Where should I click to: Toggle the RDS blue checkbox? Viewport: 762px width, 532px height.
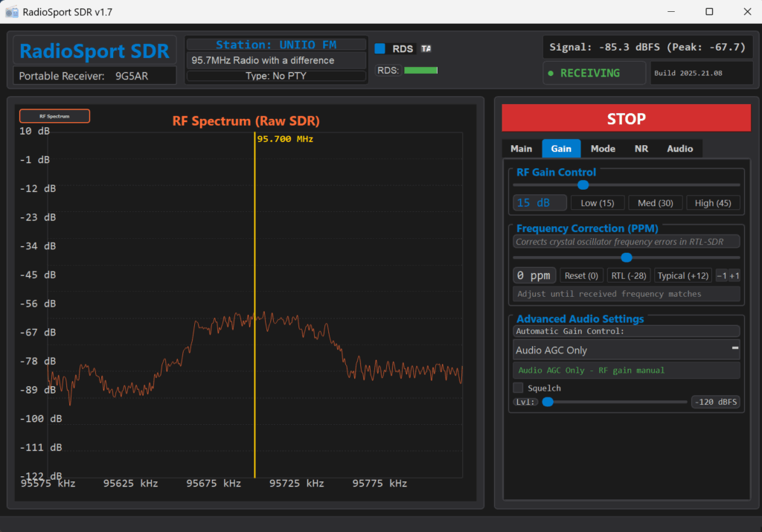380,48
